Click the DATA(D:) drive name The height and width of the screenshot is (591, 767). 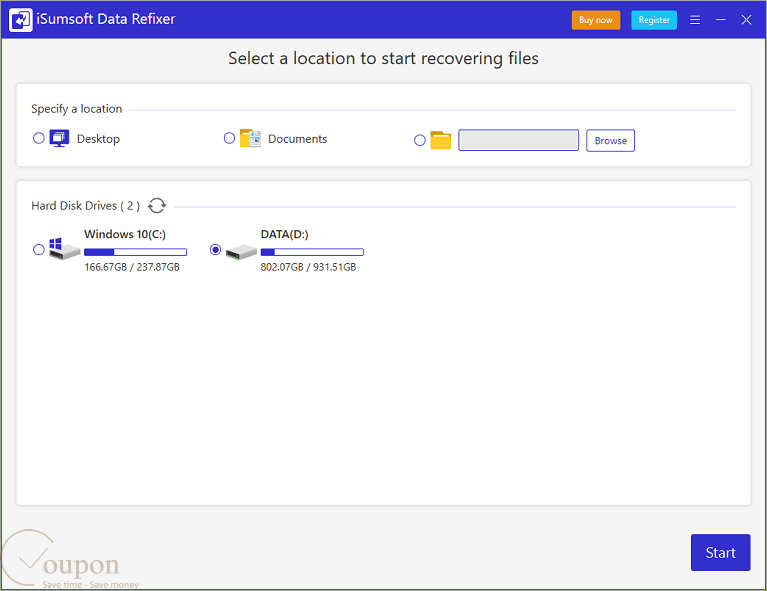pos(284,234)
